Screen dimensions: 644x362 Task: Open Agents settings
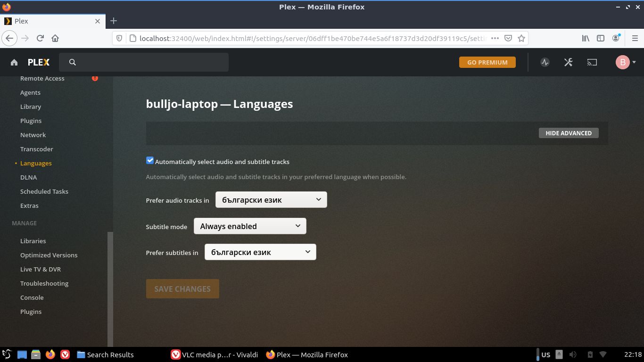[30, 92]
